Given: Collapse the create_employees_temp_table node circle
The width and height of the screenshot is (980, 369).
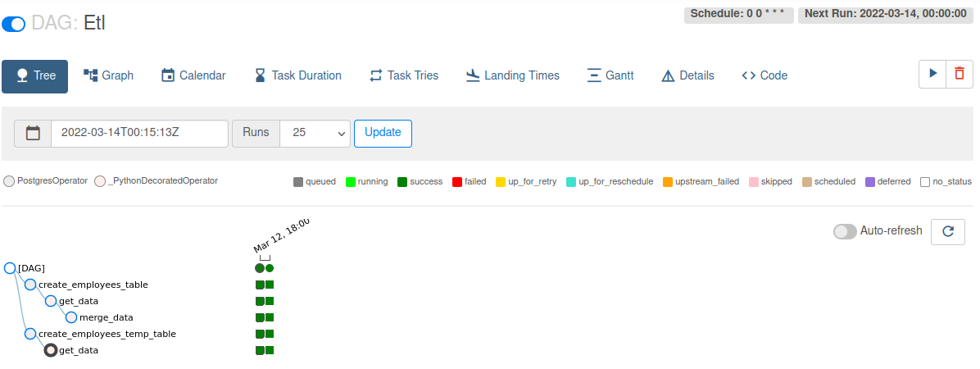Looking at the screenshot, I should tap(30, 334).
